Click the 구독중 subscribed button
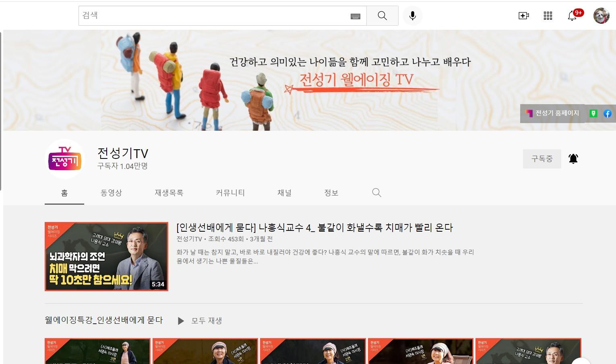The height and width of the screenshot is (364, 616). click(x=542, y=159)
